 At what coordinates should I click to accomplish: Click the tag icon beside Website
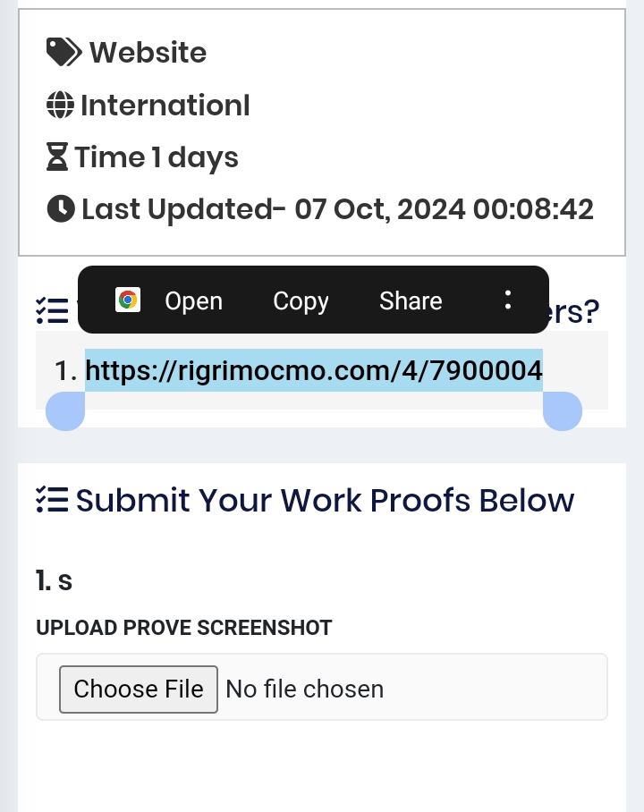click(x=64, y=52)
